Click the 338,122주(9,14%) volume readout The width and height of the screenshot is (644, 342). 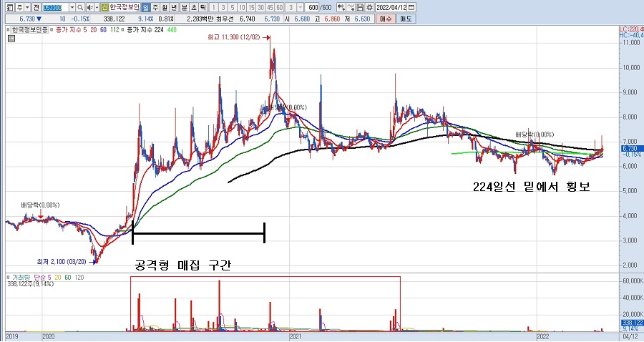30,284
